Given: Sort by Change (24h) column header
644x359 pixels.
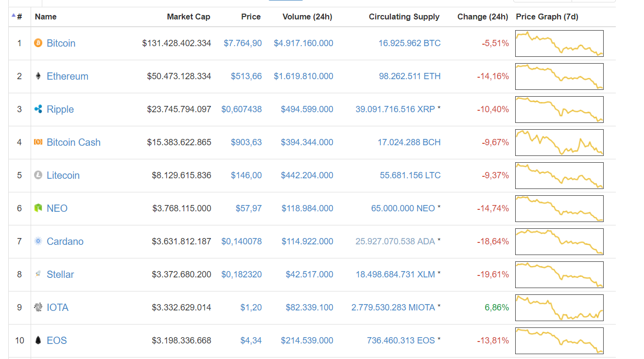Looking at the screenshot, I should coord(482,17).
